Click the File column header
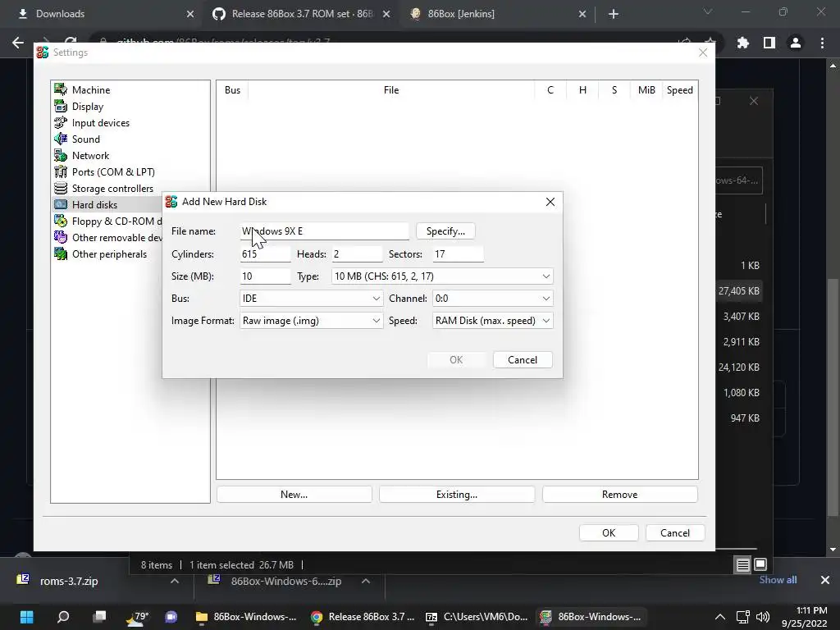Image resolution: width=840 pixels, height=630 pixels. (391, 90)
